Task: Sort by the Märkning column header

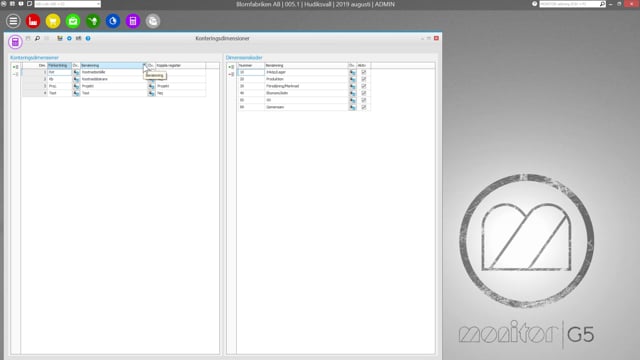Action: [x=60, y=65]
